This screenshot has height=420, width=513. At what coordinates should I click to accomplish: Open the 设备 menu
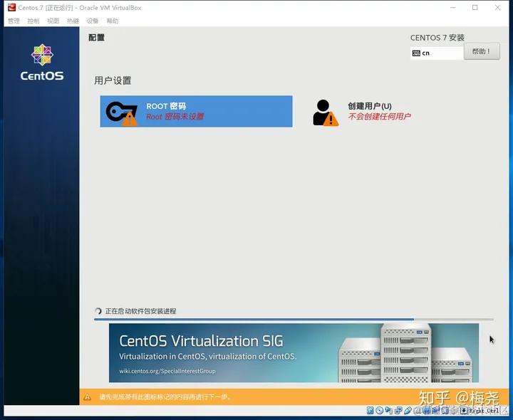click(x=93, y=21)
